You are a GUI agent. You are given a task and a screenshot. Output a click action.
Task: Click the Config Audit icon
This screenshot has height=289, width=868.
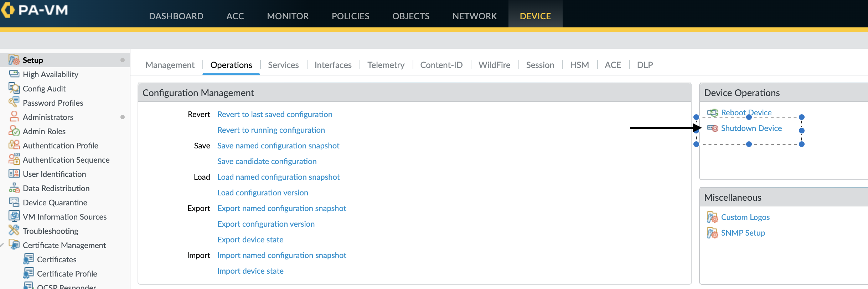(x=14, y=88)
